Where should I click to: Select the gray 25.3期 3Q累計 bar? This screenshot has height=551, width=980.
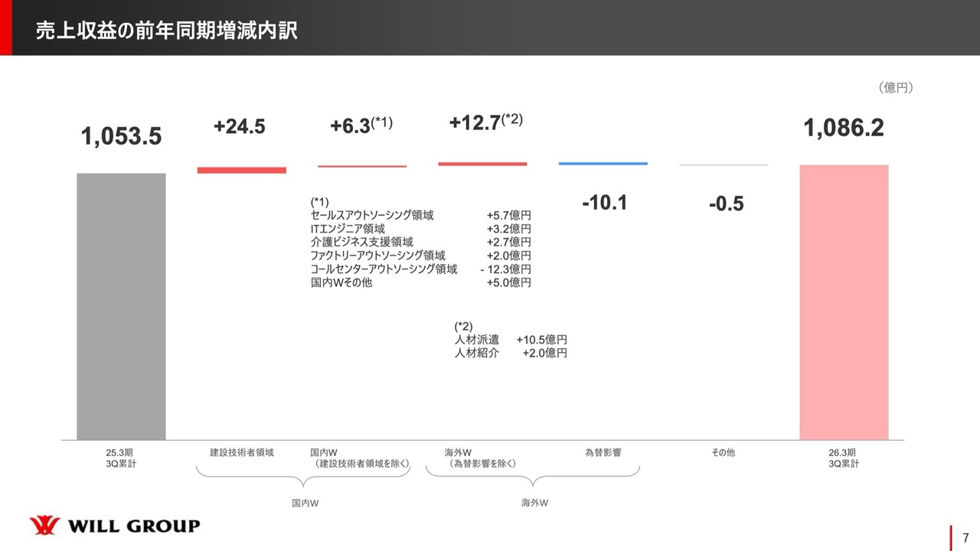(121, 306)
